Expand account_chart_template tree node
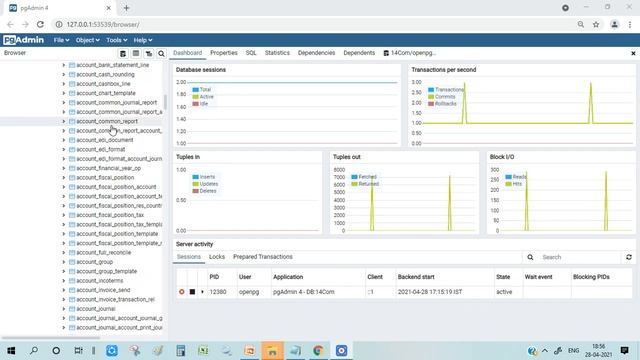This screenshot has height=360, width=640. coord(64,93)
